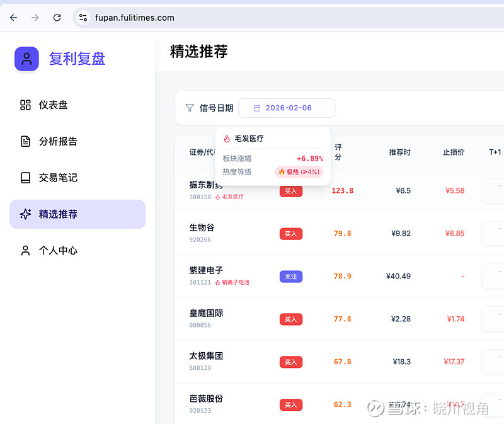This screenshot has width=504, height=424.
Task: Click the 极热 heat level badge
Action: coord(299,171)
